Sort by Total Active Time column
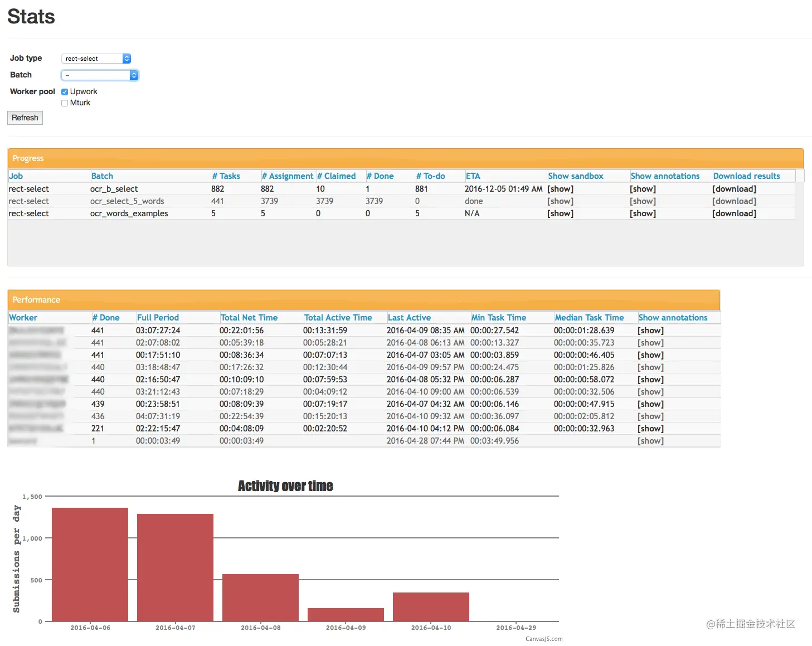 [338, 317]
